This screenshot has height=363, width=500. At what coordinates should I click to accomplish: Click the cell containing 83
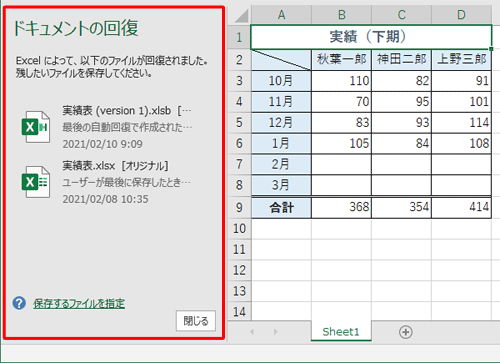coord(341,122)
